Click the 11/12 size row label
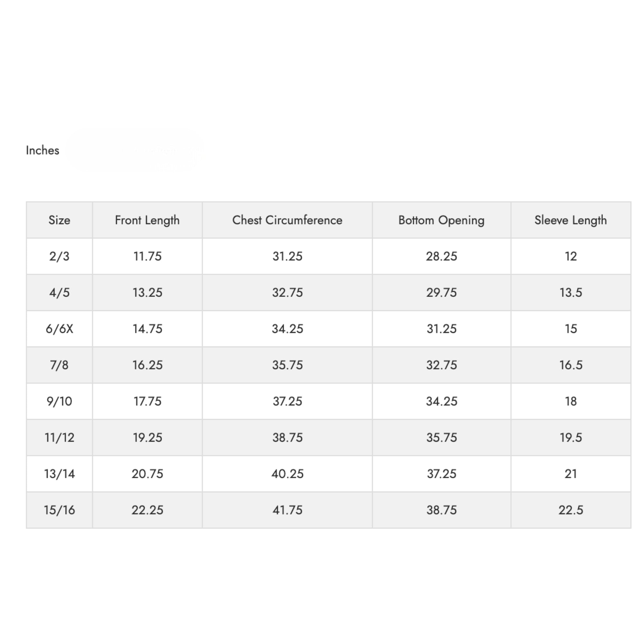Screen dimensions: 644x644 pyautogui.click(x=59, y=438)
